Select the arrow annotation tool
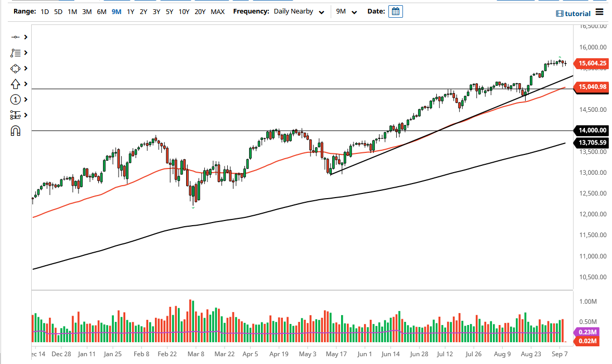 click(16, 84)
